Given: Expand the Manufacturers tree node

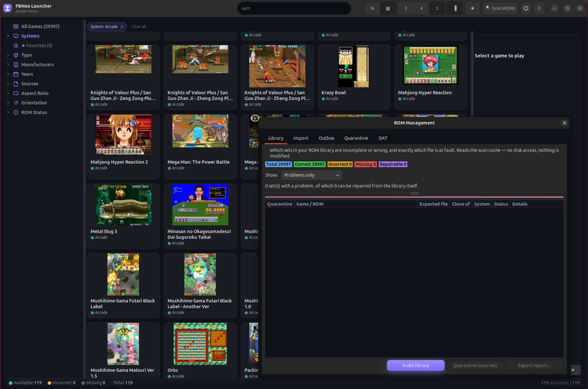Looking at the screenshot, I should pos(8,65).
